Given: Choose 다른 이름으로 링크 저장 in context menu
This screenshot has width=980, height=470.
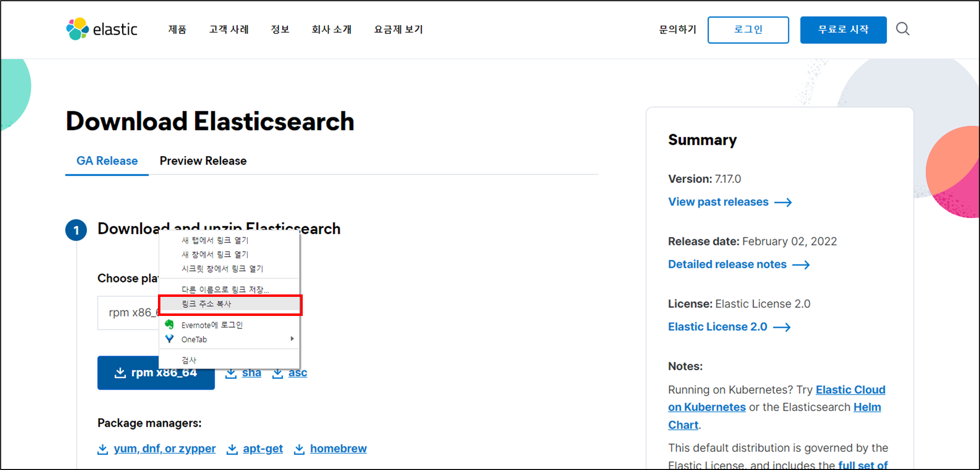Looking at the screenshot, I should 229,290.
